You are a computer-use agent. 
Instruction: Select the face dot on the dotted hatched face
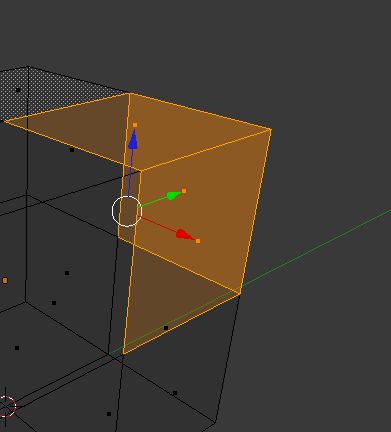(x=18, y=90)
